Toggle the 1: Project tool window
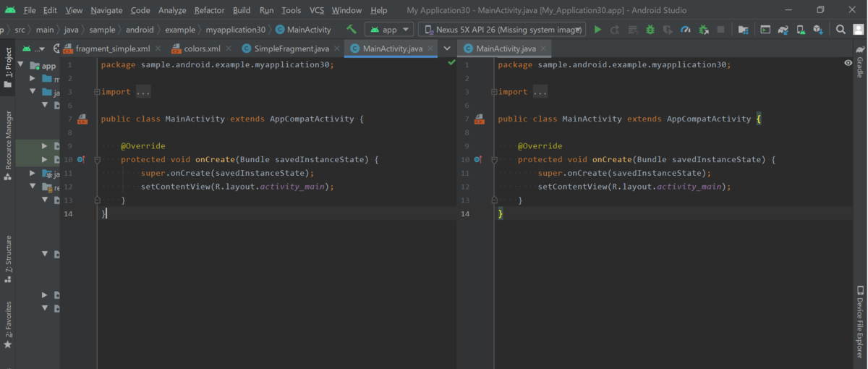868x369 pixels. point(8,68)
